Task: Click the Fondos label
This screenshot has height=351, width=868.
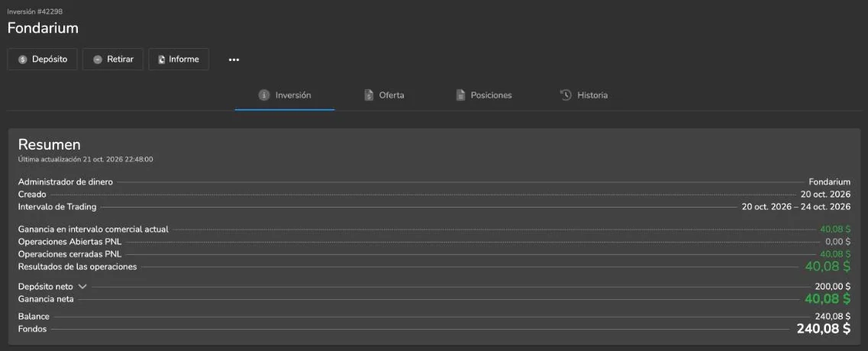Action: (x=33, y=329)
